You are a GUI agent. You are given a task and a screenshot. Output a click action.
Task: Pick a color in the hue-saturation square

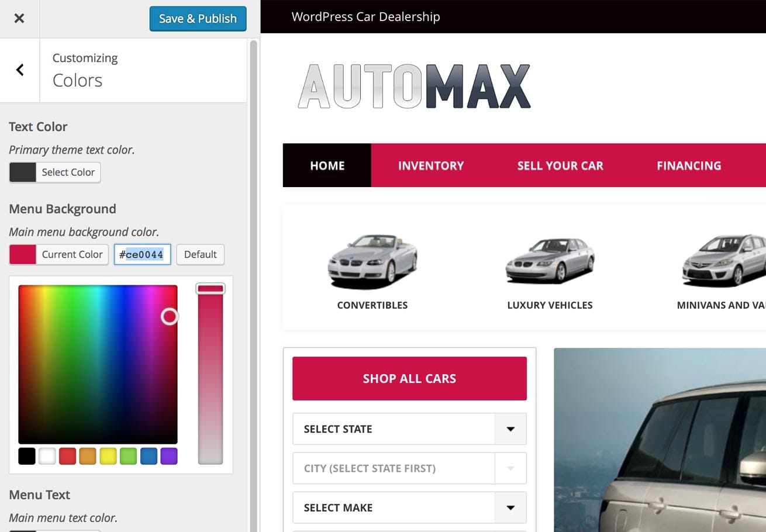click(x=98, y=364)
